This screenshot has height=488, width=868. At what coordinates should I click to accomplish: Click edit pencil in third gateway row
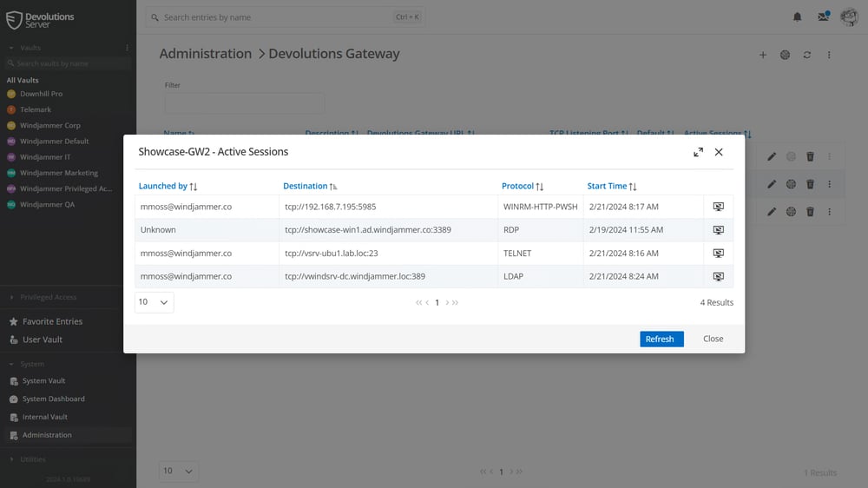772,212
